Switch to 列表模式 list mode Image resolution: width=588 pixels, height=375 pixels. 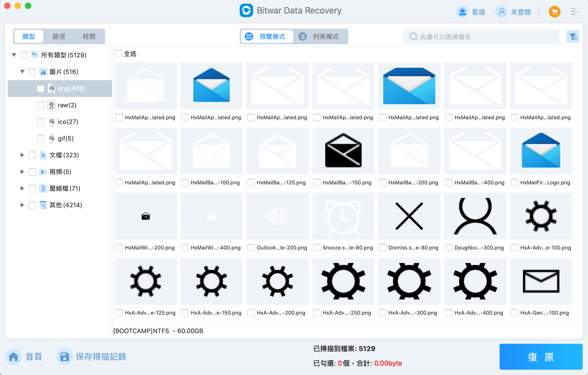tap(320, 36)
